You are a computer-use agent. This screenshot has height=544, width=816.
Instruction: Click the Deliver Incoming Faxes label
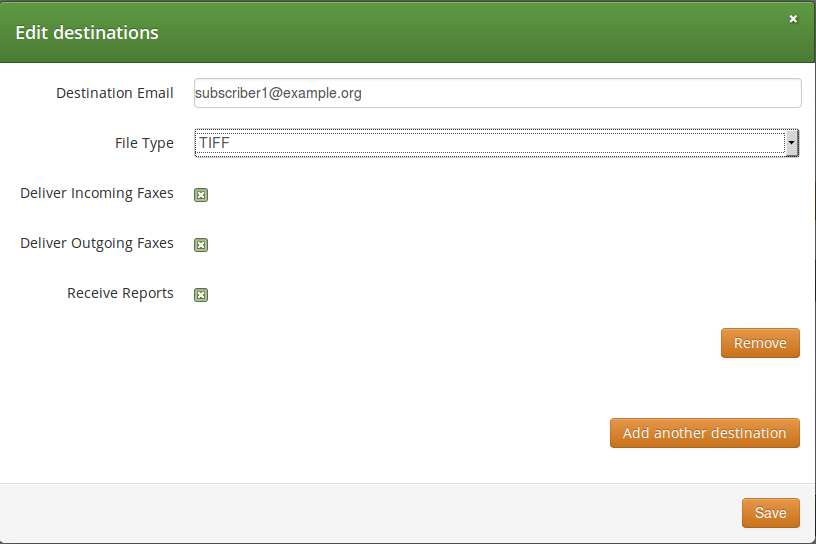click(97, 193)
